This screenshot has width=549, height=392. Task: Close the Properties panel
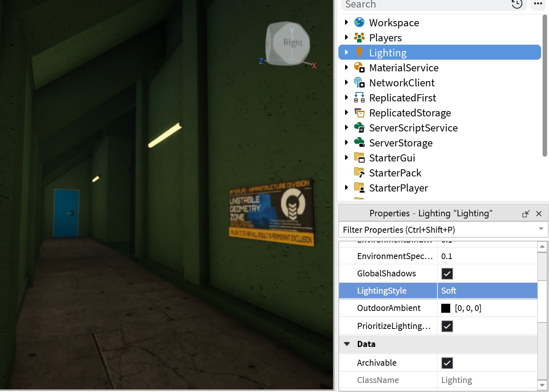(x=539, y=214)
